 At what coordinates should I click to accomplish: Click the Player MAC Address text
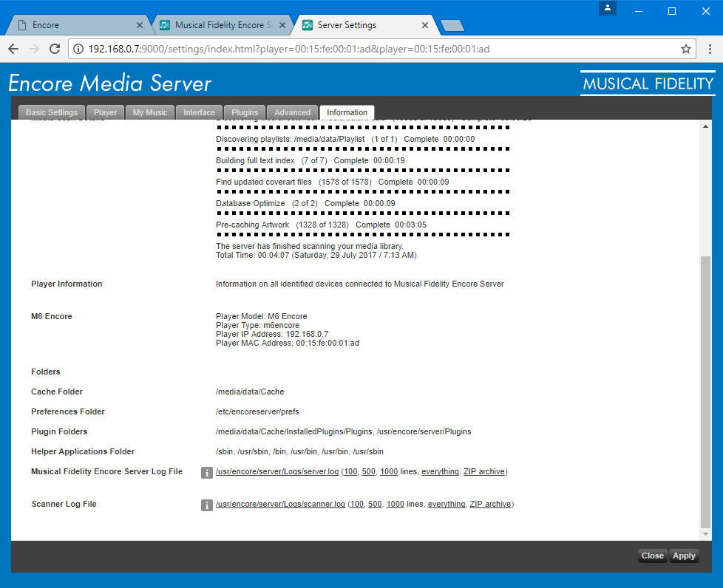(288, 343)
